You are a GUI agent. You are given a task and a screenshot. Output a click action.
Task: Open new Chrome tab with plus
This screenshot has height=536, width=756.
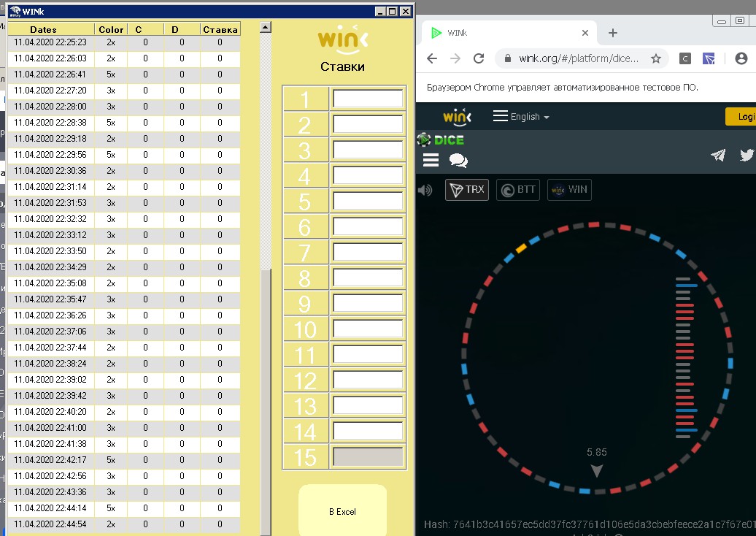[x=613, y=33]
